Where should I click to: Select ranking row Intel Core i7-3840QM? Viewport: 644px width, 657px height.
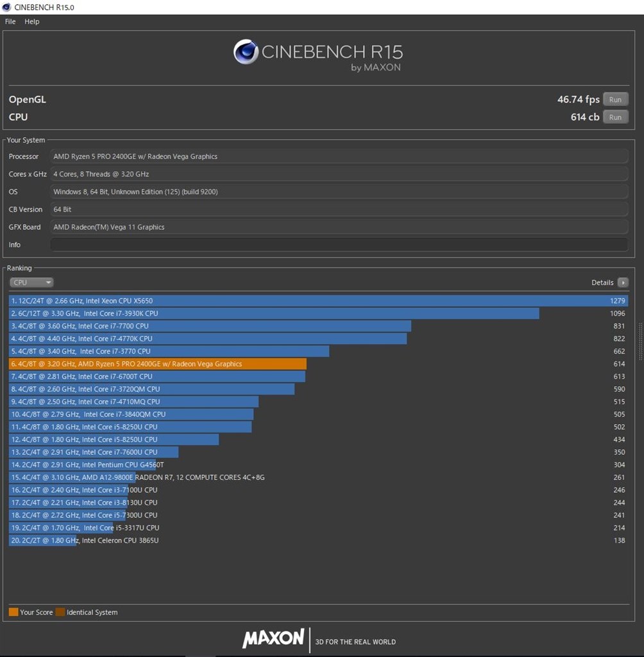(318, 414)
